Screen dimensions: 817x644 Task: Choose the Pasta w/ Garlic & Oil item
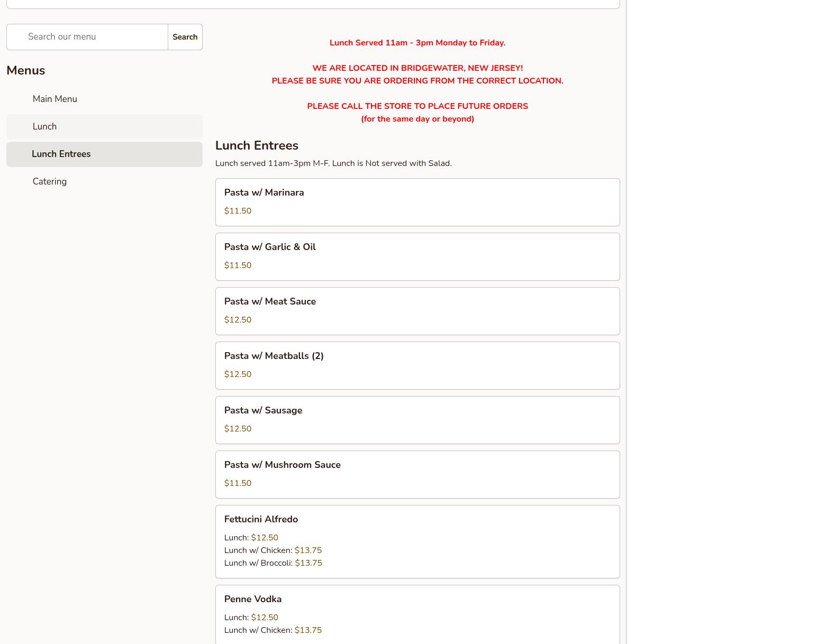coord(417,256)
